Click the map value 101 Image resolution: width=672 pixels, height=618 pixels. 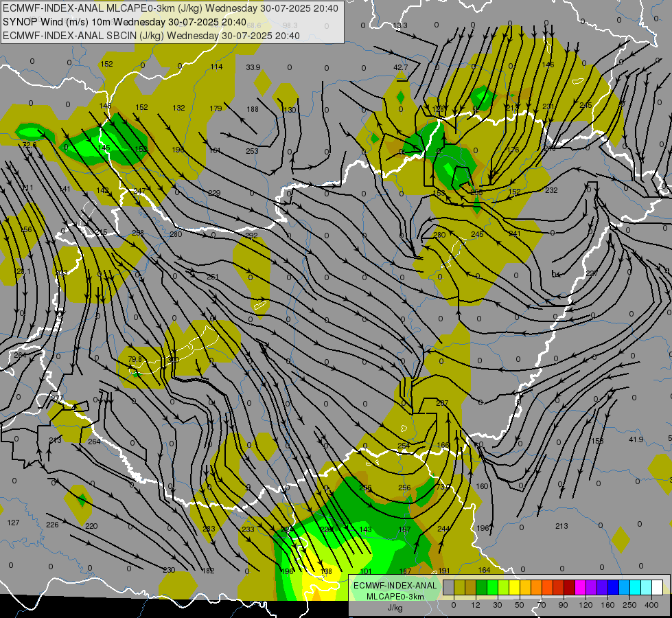(x=366, y=571)
